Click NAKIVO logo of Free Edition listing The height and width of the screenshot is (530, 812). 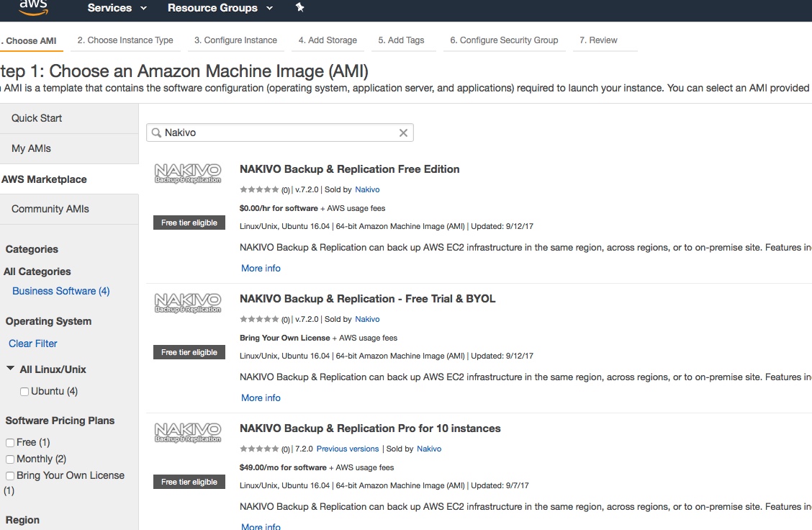coord(188,174)
